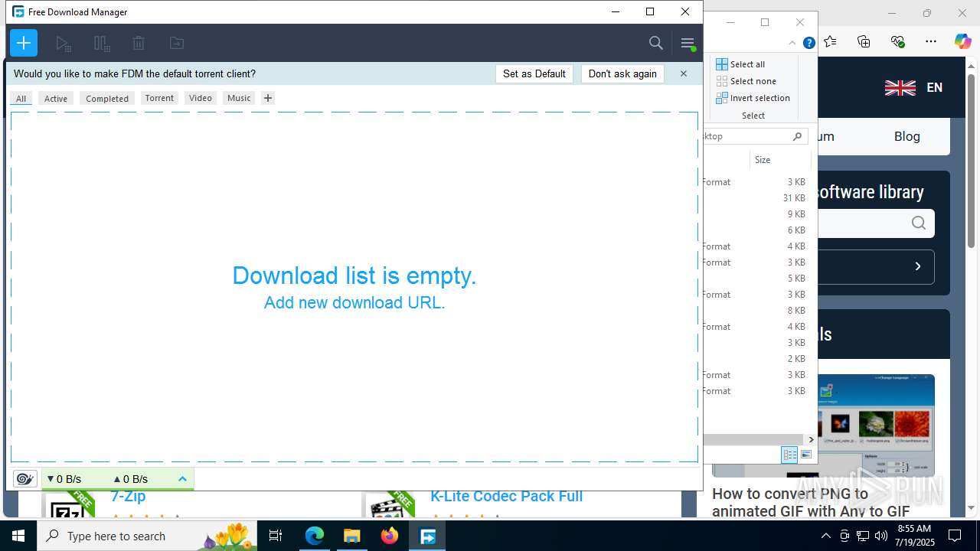The height and width of the screenshot is (551, 980).
Task: Select the All filter tab
Action: (21, 98)
